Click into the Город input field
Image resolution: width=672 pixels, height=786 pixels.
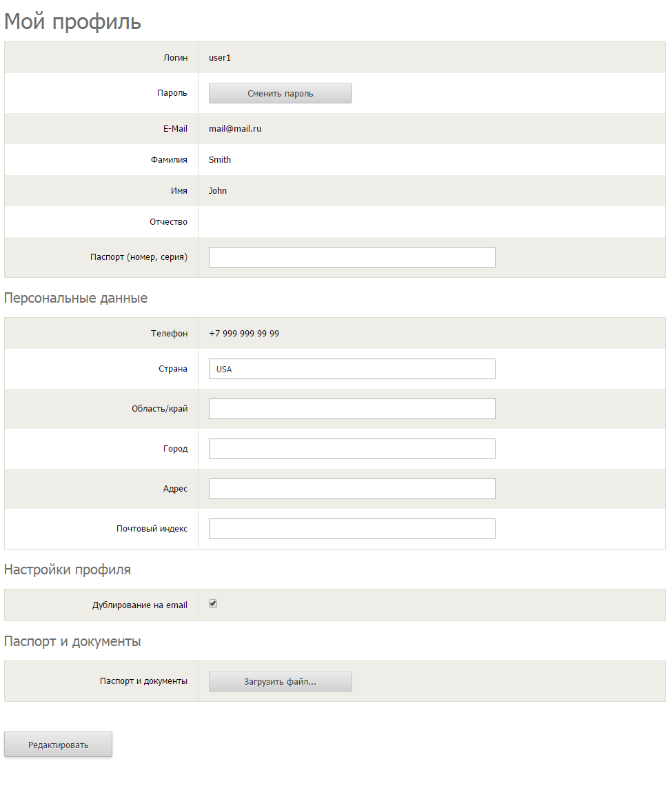click(x=352, y=449)
